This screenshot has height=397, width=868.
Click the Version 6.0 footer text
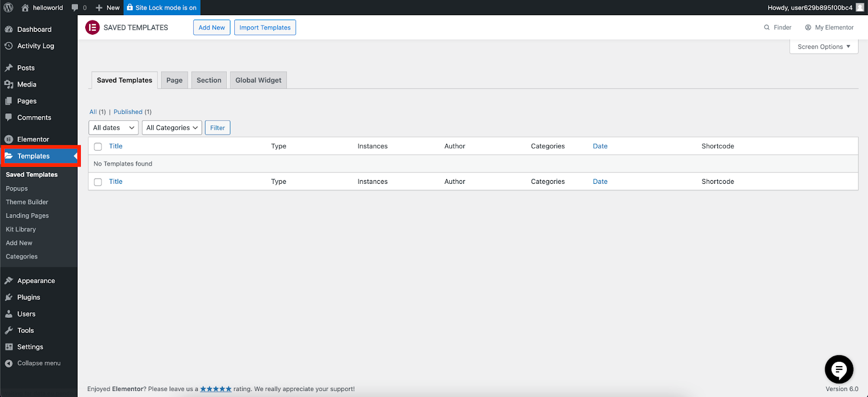842,389
